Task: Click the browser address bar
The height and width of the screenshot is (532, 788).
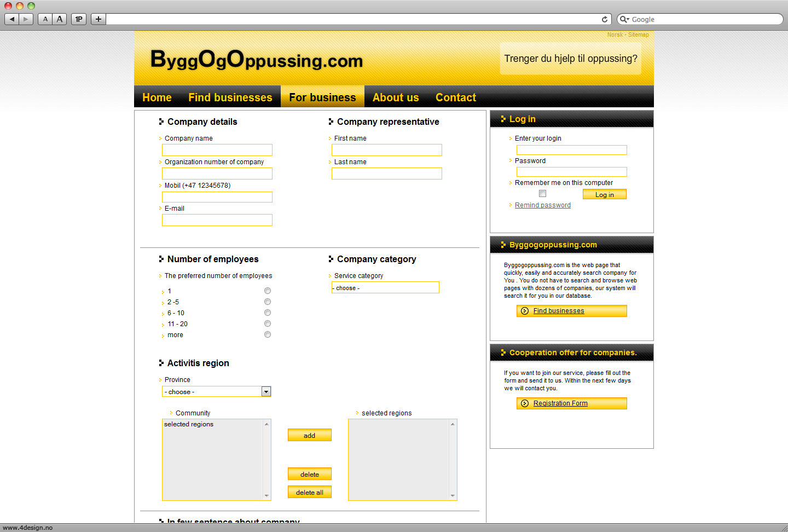Action: coord(353,19)
